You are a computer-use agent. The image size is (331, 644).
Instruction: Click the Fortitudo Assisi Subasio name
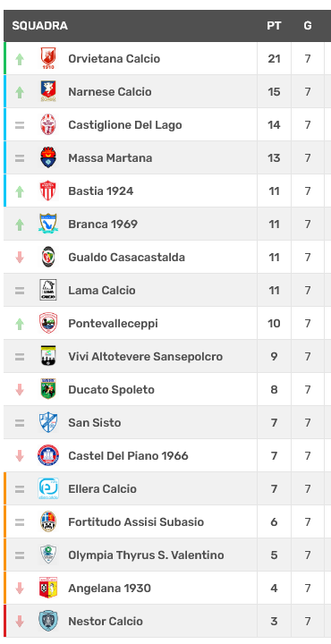136,522
